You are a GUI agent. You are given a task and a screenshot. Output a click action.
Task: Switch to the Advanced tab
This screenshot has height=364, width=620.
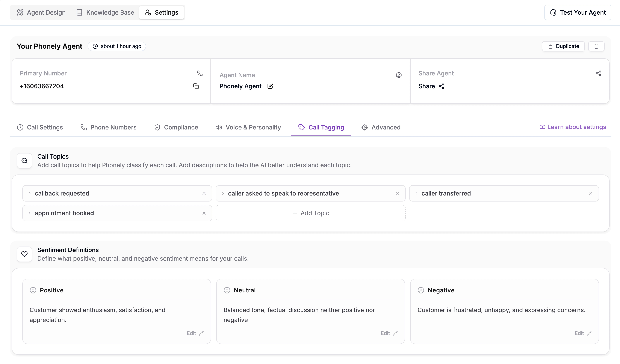click(x=381, y=127)
